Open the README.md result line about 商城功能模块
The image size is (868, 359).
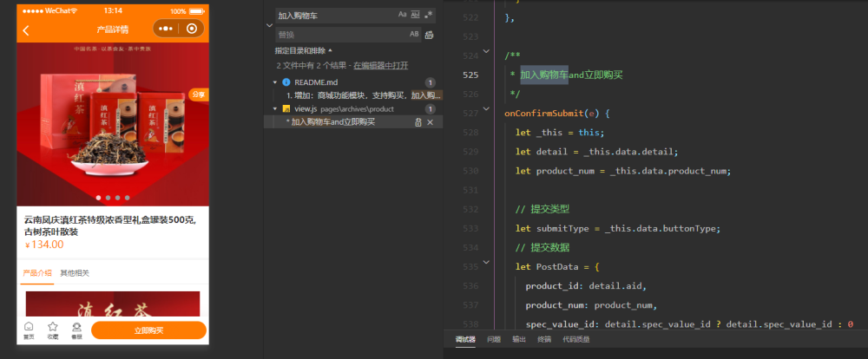(364, 95)
